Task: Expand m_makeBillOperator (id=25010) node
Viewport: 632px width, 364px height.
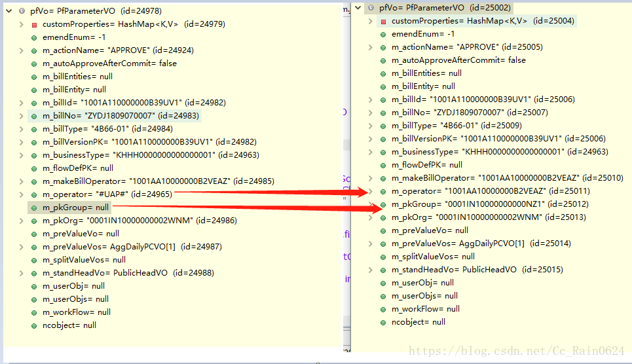Action: click(371, 178)
